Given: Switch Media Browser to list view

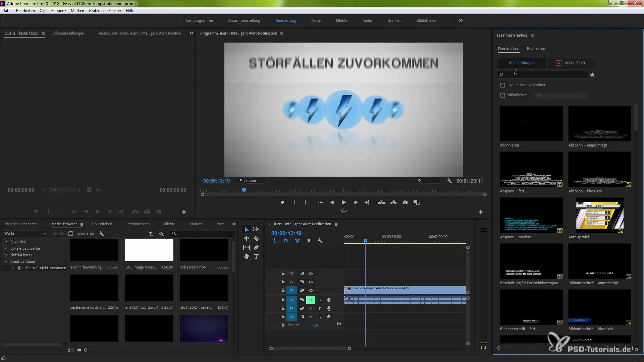Looking at the screenshot, I should click(71, 350).
